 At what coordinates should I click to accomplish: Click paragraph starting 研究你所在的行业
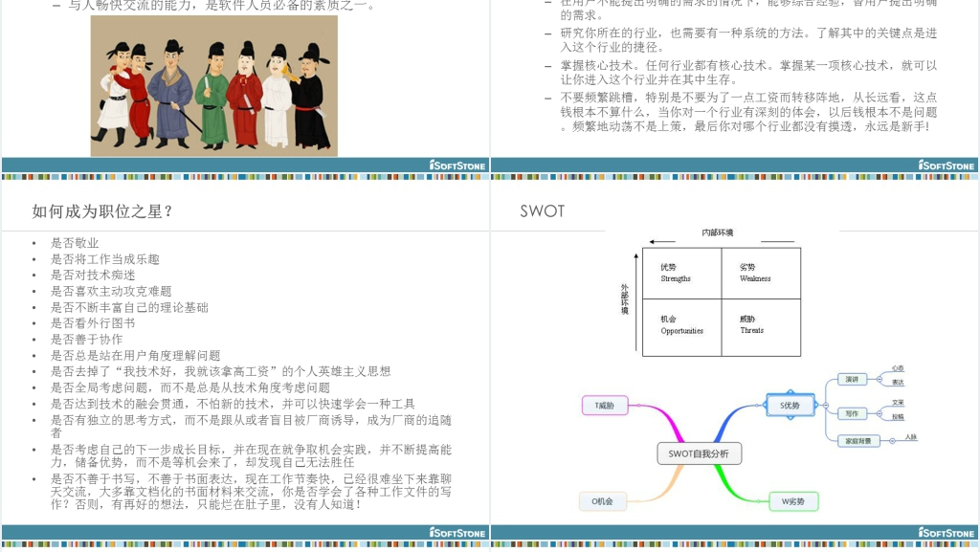(x=748, y=40)
